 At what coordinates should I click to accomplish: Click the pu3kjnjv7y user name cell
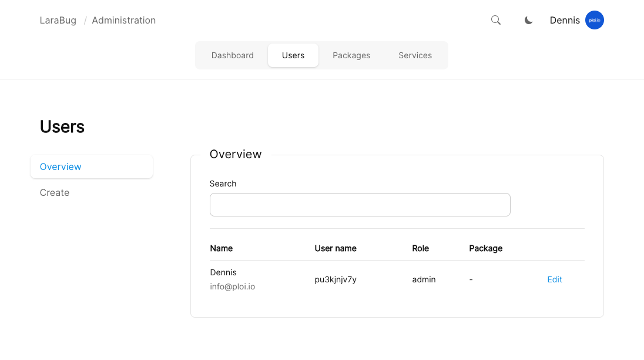coord(336,279)
